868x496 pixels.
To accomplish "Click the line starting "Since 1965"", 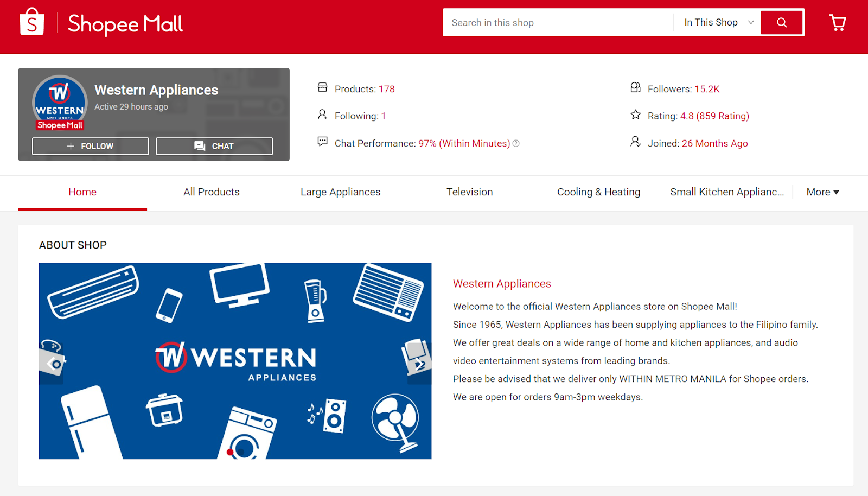I will (635, 325).
